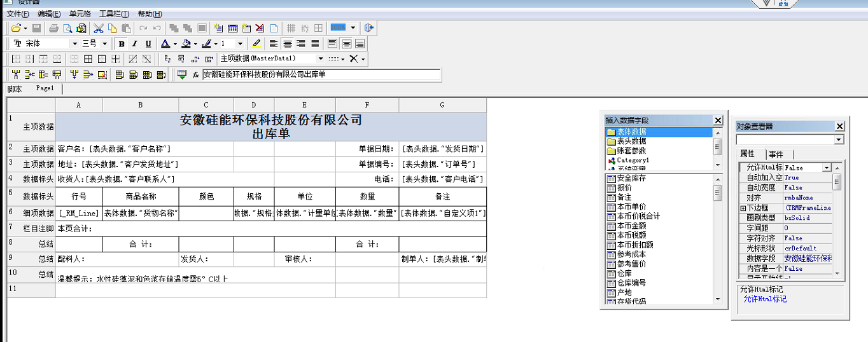Open the 文件(F) menu
Viewport: 868px width, 342px height.
(18, 14)
